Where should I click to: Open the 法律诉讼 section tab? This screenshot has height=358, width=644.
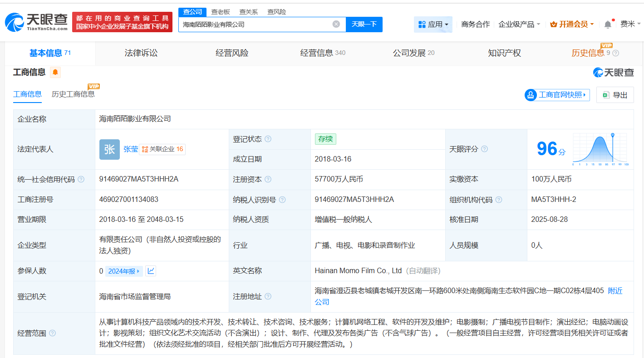[141, 53]
